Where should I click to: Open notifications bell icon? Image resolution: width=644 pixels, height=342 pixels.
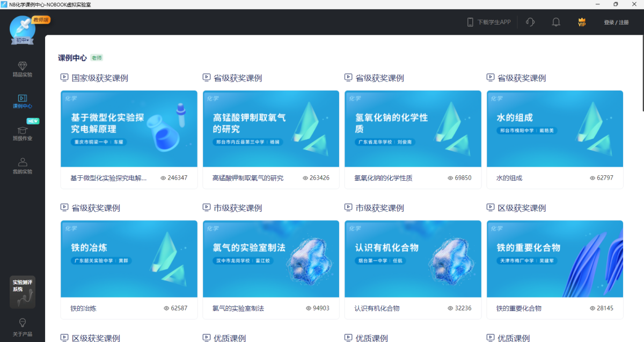point(556,22)
